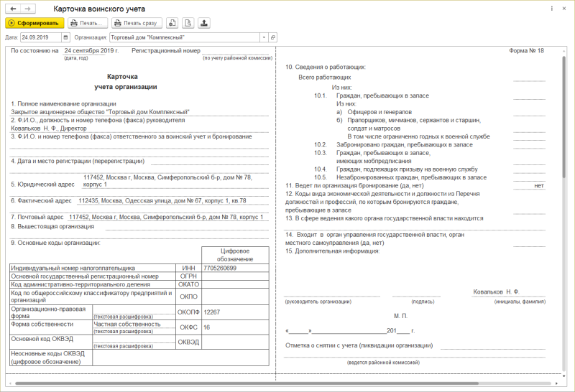
Task: Select the ОКОПФ value 12267
Action: click(235, 312)
